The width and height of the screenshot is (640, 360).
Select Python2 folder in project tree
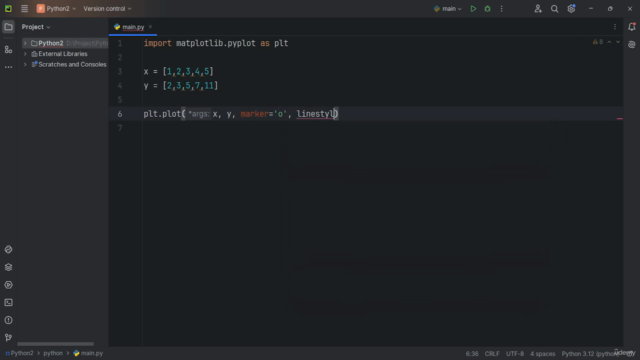(51, 43)
